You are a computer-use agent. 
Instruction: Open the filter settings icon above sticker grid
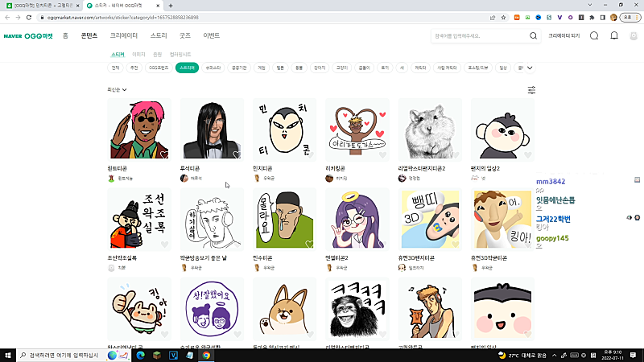(x=531, y=90)
